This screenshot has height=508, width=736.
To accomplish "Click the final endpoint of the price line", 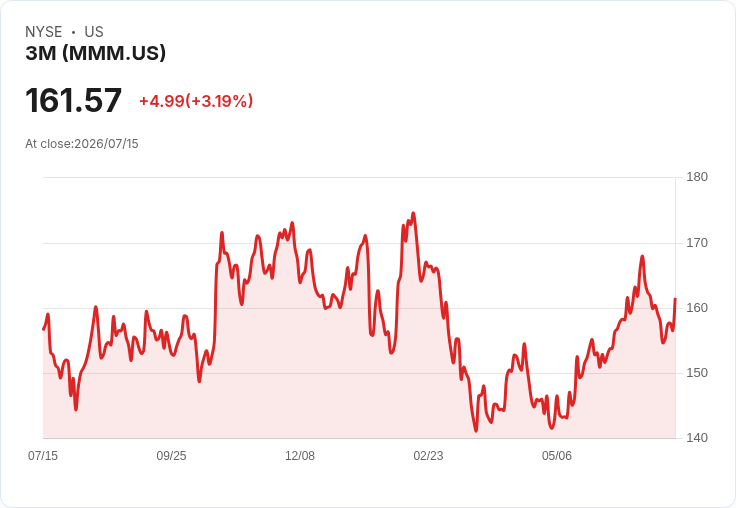I will click(x=675, y=299).
